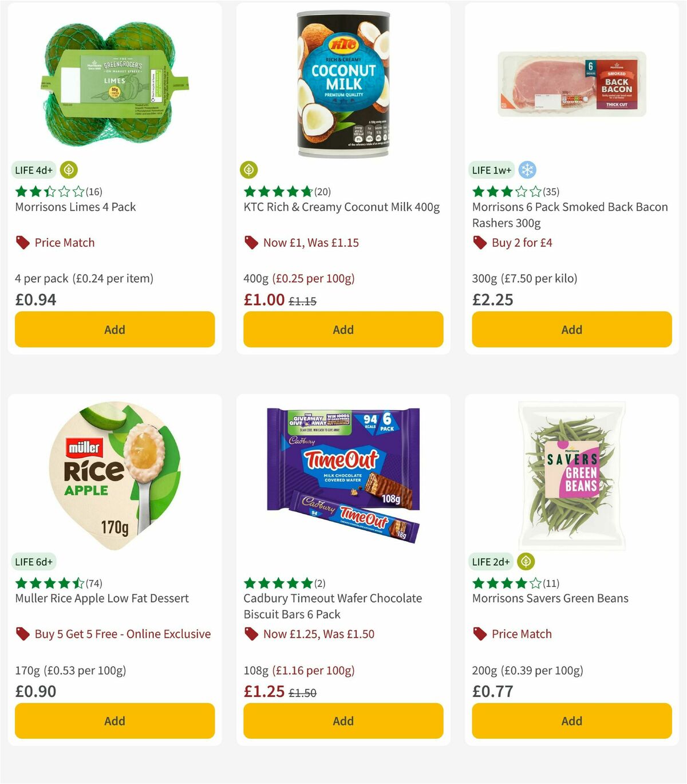Open reviews count (2) for Cadbury Timeout bars

click(x=319, y=583)
